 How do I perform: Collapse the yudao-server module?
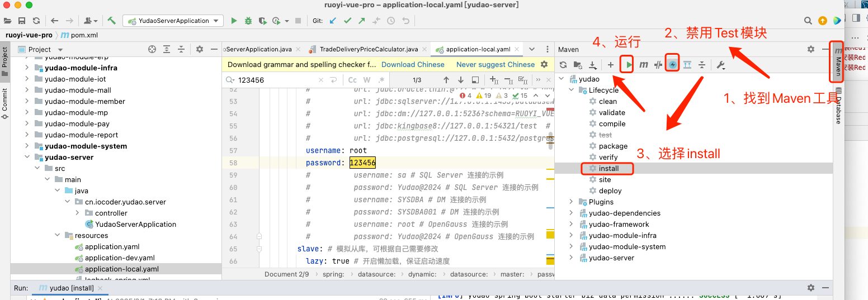pos(26,157)
